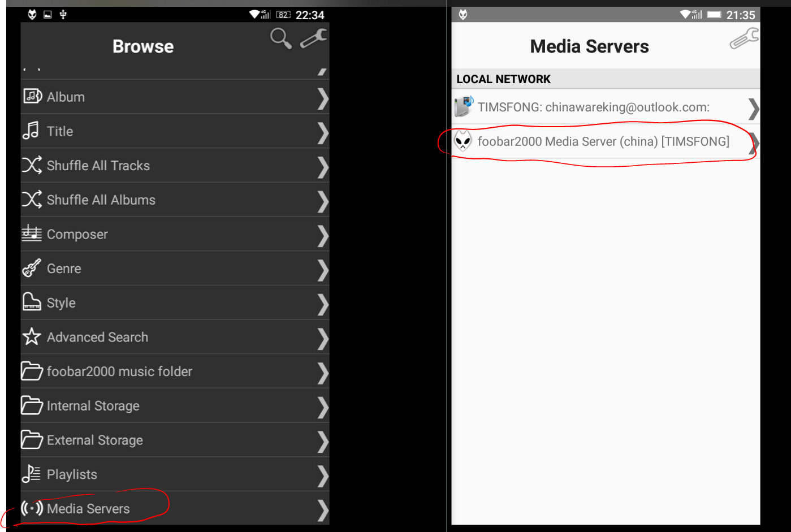Open the Style label in Browse
Screen dimensions: 791x532
(x=61, y=303)
